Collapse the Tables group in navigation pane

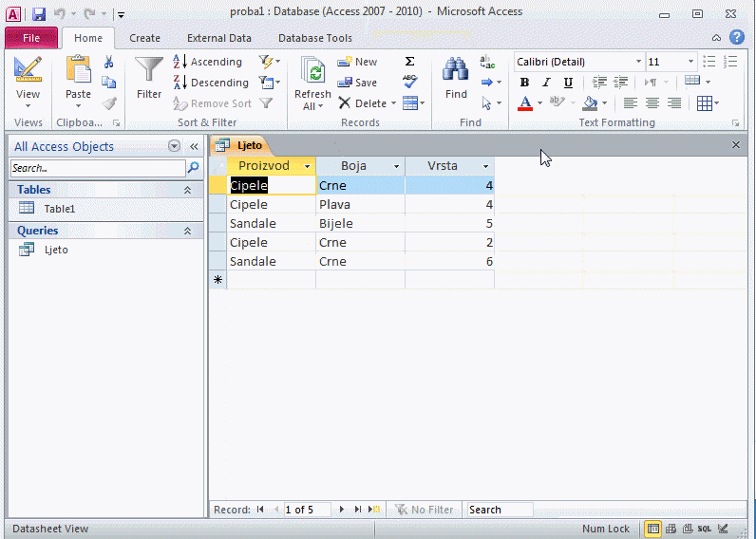[187, 190]
